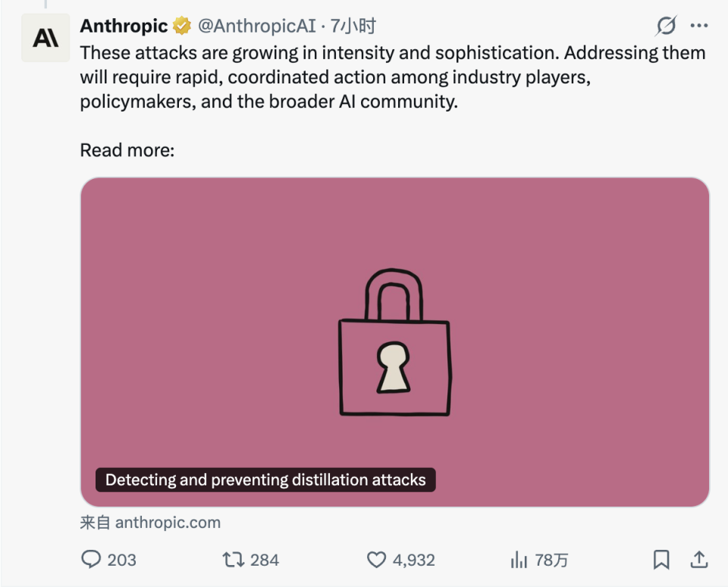The height and width of the screenshot is (587, 728).
Task: Click the 4,932 likes count
Action: 413,560
